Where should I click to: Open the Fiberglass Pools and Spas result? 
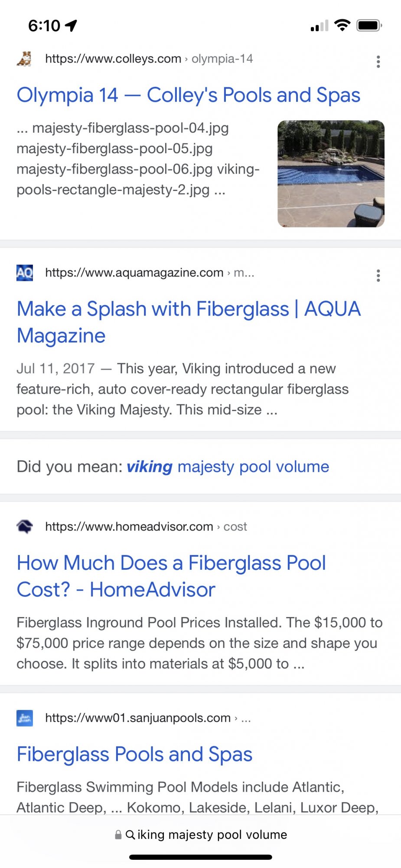tap(134, 754)
